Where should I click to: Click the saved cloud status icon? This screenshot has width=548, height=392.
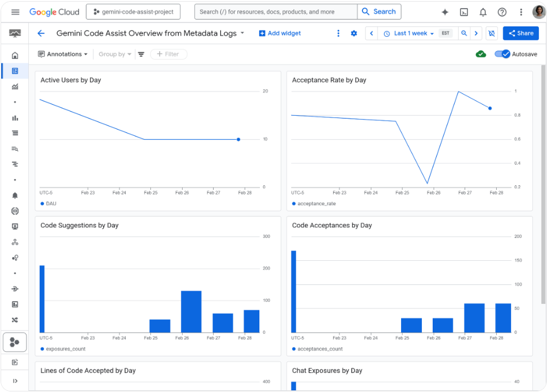pos(481,54)
